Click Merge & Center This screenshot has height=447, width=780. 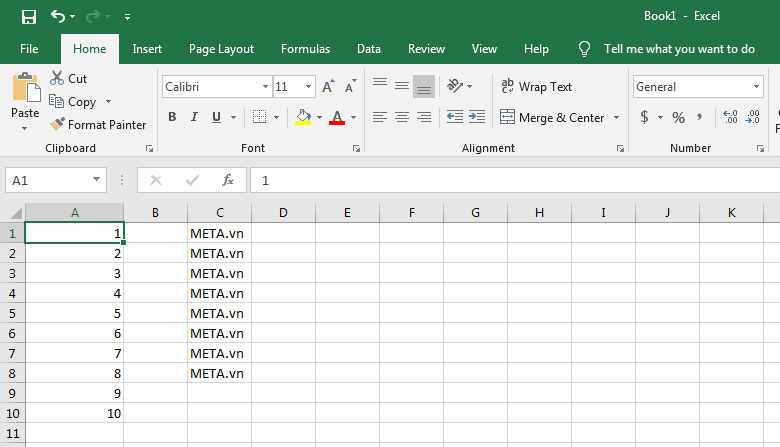pos(552,117)
